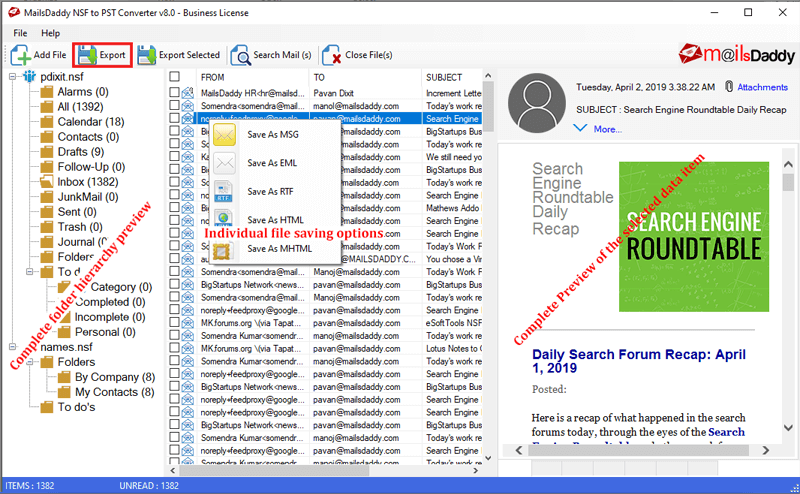Check the You chose a Vi email row
This screenshot has width=800, height=494.
[174, 258]
